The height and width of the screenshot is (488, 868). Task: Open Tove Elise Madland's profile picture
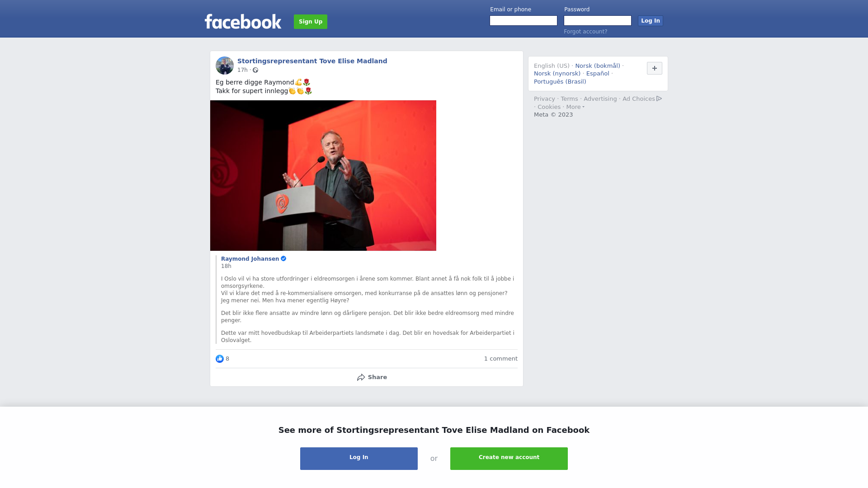(x=225, y=66)
